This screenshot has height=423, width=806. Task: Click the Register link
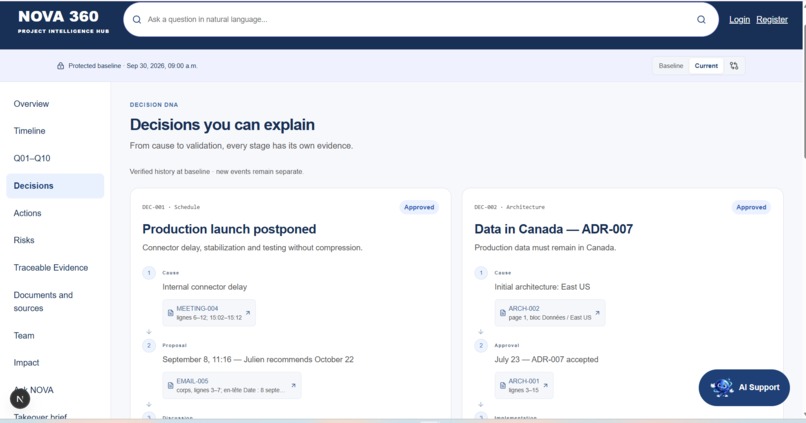[x=772, y=20]
